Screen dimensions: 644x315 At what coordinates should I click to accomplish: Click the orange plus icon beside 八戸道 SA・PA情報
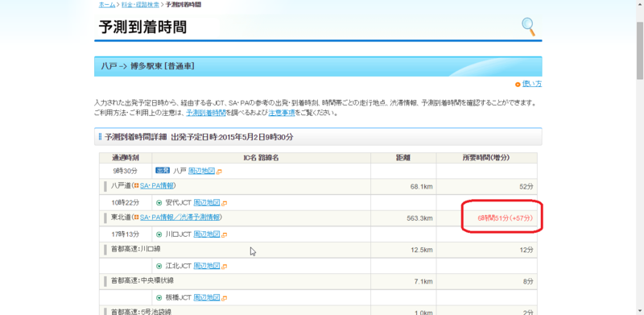[136, 186]
